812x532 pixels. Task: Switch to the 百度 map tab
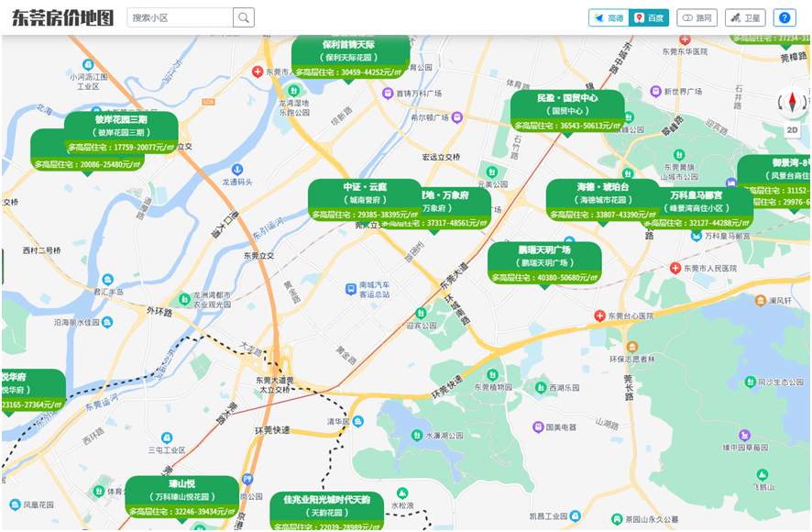point(648,17)
